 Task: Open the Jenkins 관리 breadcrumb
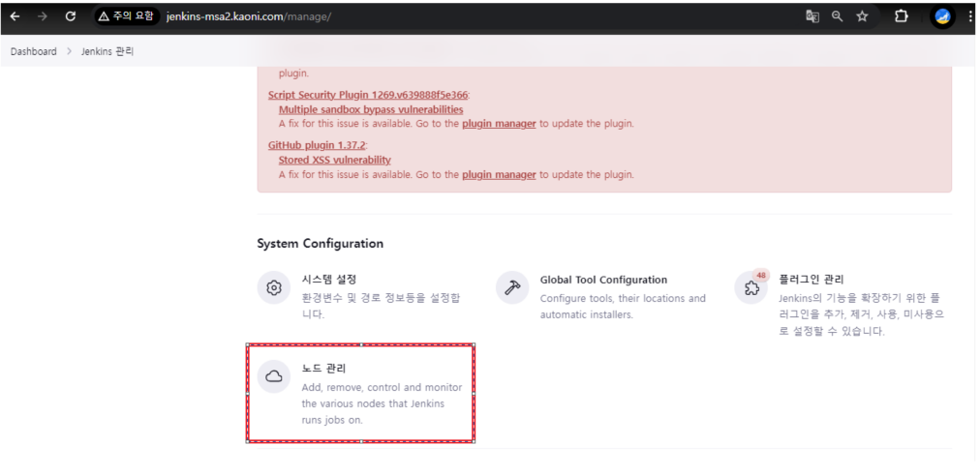point(107,52)
